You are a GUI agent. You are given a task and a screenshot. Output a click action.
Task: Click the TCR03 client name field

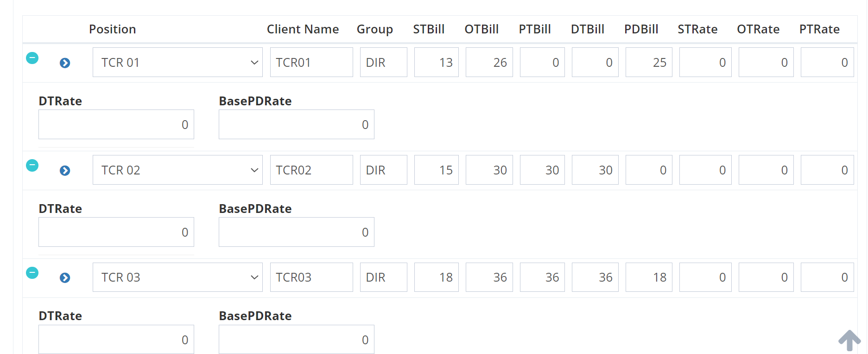tap(311, 277)
